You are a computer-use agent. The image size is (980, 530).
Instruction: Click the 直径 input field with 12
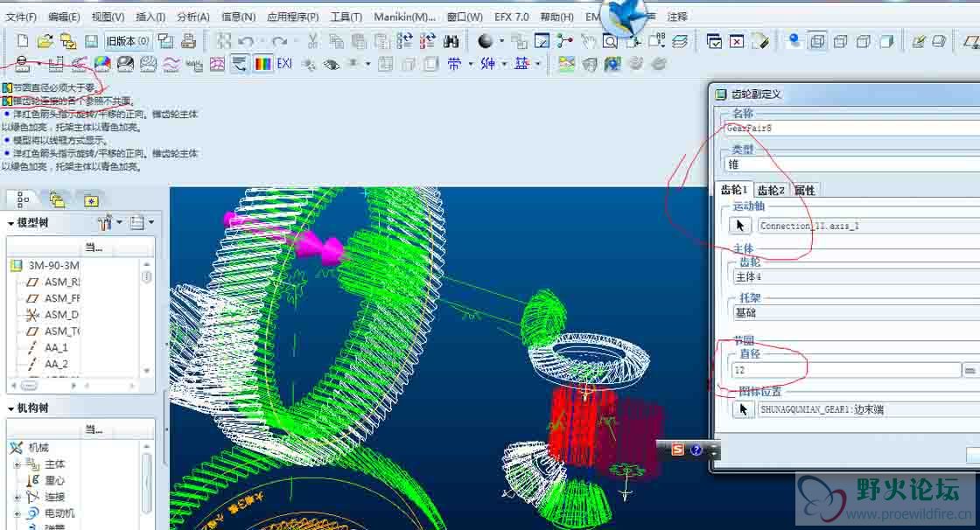point(846,370)
